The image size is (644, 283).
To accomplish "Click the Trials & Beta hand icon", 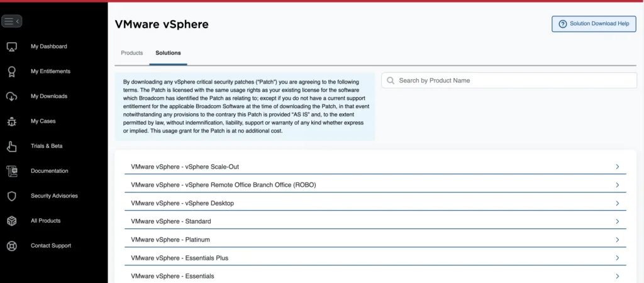I will 12,147.
